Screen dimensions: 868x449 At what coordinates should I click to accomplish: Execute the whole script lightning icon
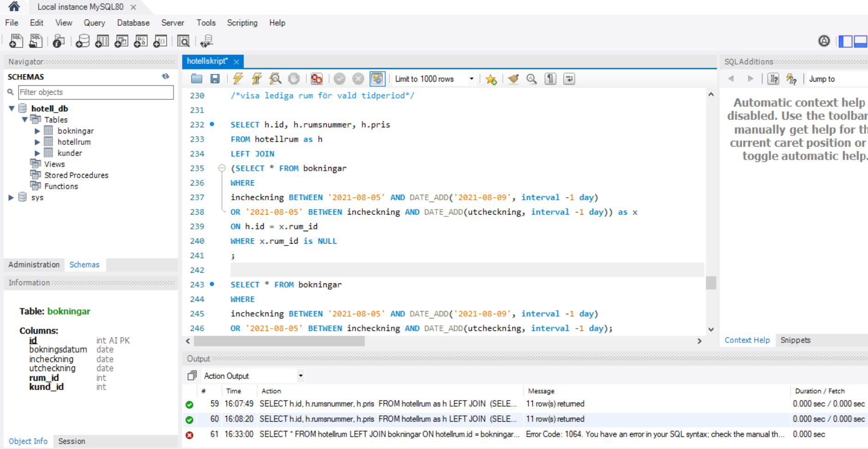tap(238, 79)
